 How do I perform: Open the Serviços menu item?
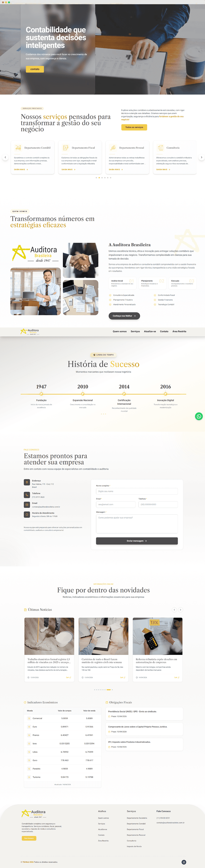pos(135,332)
